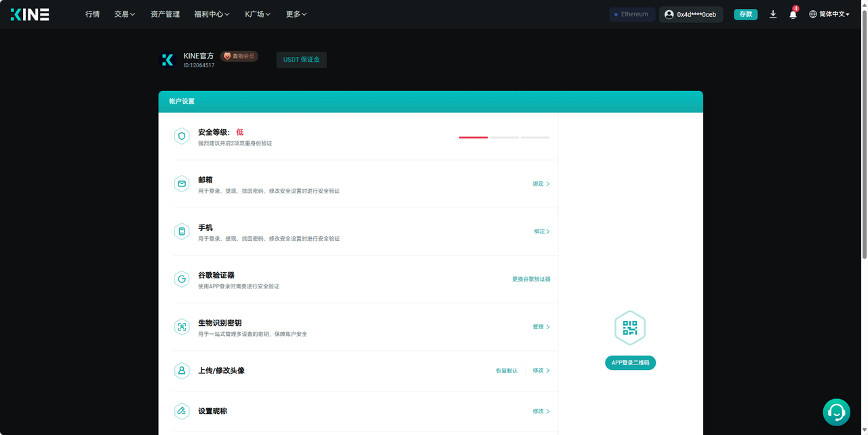Open the customer support headset chat
This screenshot has height=435, width=868.
pos(836,412)
